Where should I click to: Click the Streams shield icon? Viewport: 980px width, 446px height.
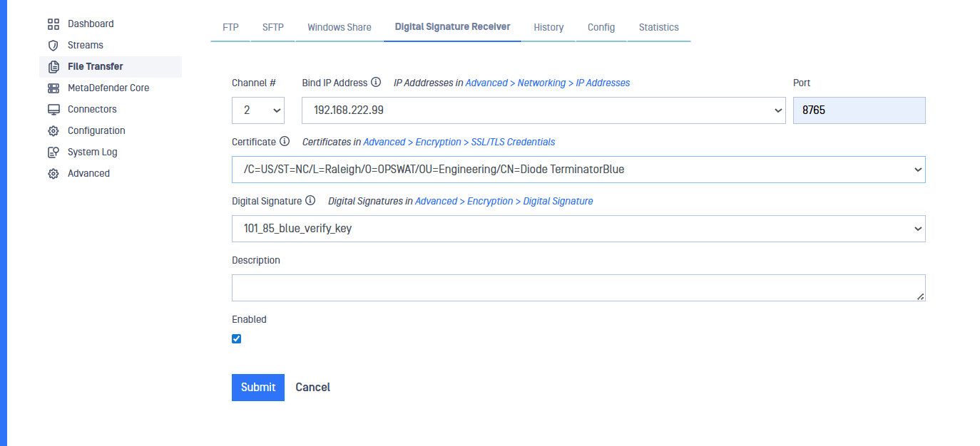click(x=53, y=46)
